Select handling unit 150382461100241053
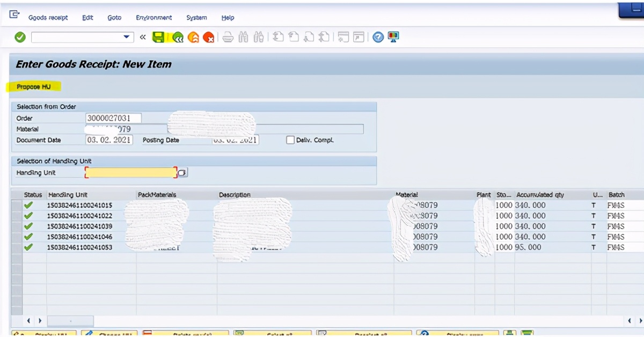The image size is (644, 337). [80, 247]
